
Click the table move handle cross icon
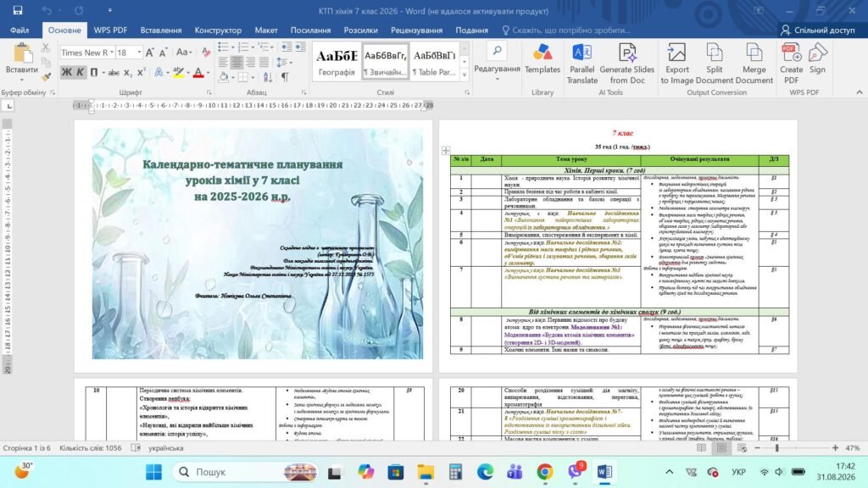pos(446,151)
